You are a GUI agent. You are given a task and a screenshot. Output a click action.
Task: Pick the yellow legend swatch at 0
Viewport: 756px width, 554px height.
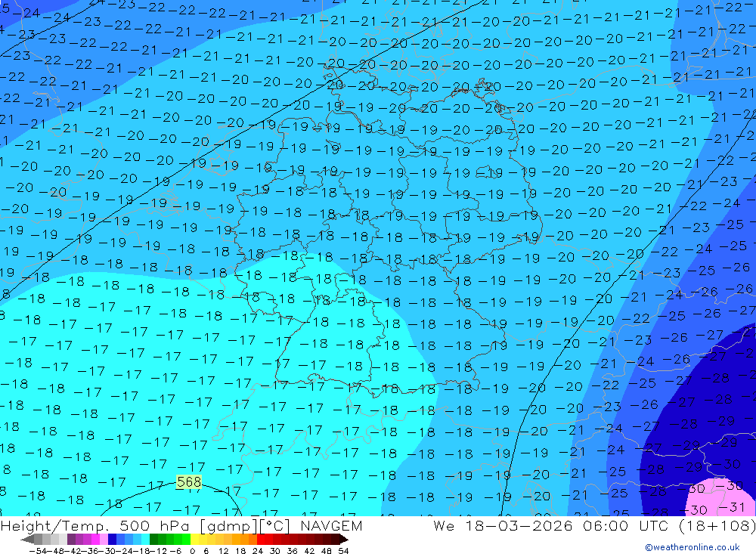tap(194, 539)
